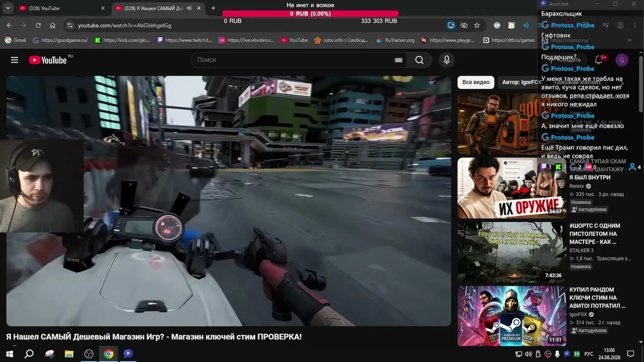Click the chat message 'Барахольщик'
Viewport: 644px width, 362px height.
coord(561,14)
